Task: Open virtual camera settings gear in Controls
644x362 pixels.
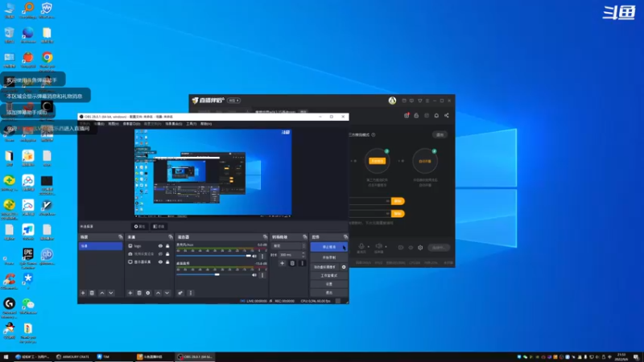Action: click(x=344, y=267)
